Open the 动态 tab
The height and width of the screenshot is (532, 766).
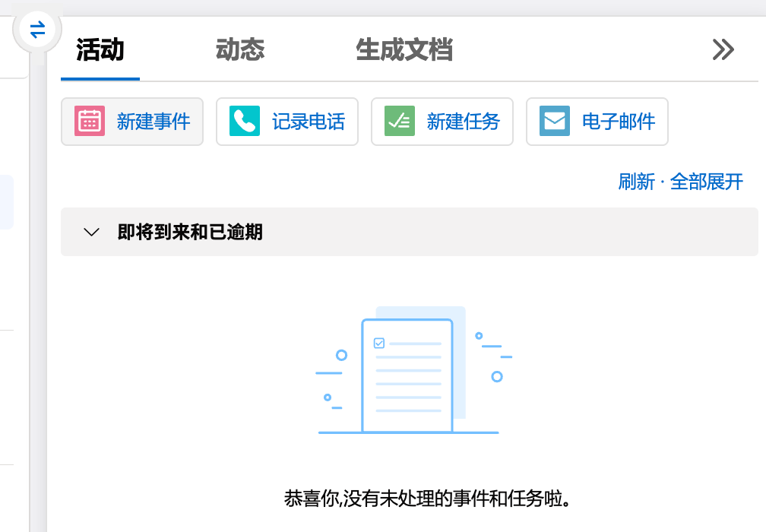(x=240, y=50)
